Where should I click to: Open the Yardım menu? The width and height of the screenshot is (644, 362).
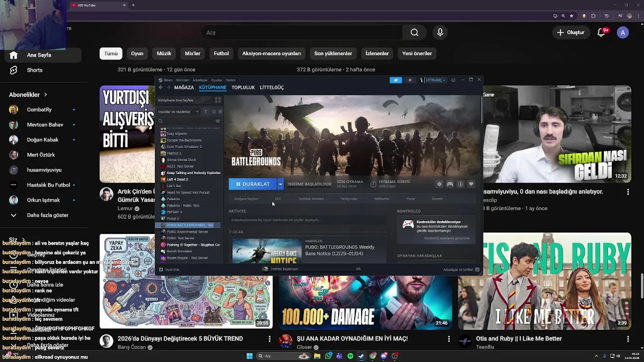point(230,80)
